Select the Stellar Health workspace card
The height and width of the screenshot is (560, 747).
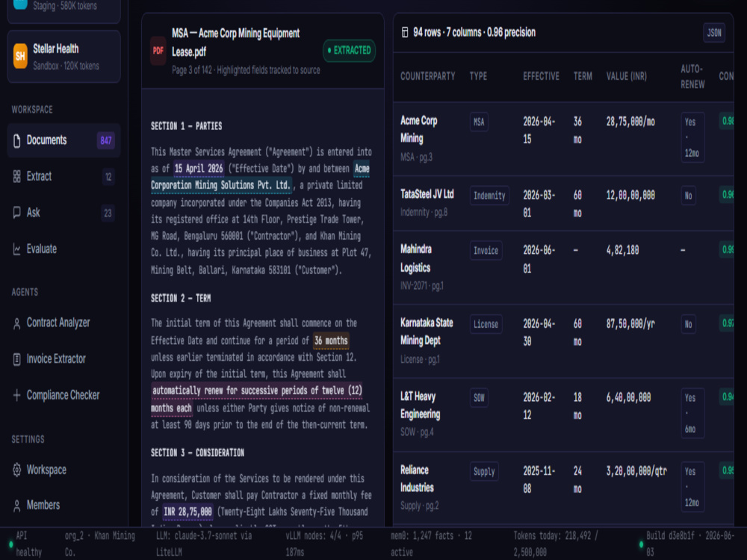[63, 57]
